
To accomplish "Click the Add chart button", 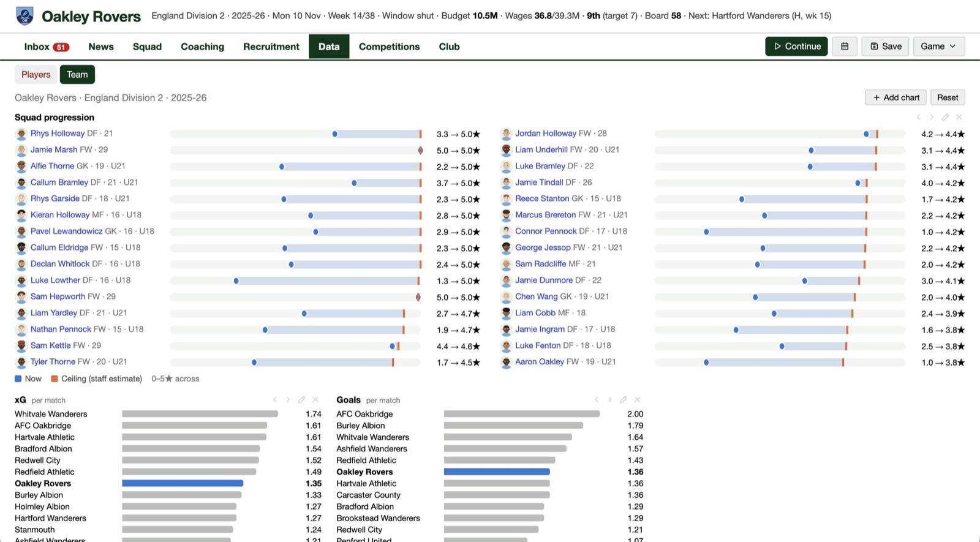I will 895,97.
